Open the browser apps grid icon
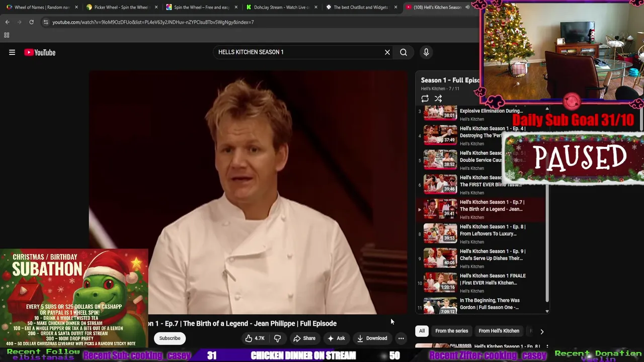 (x=7, y=35)
